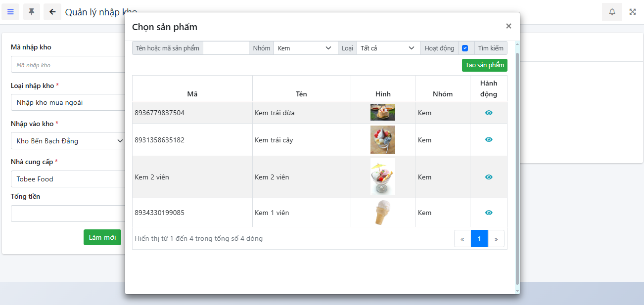Click the product name or code field

226,48
